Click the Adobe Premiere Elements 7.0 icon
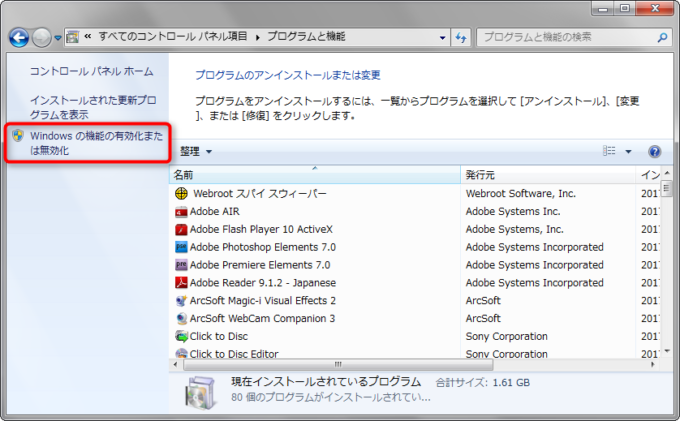 coord(181,265)
